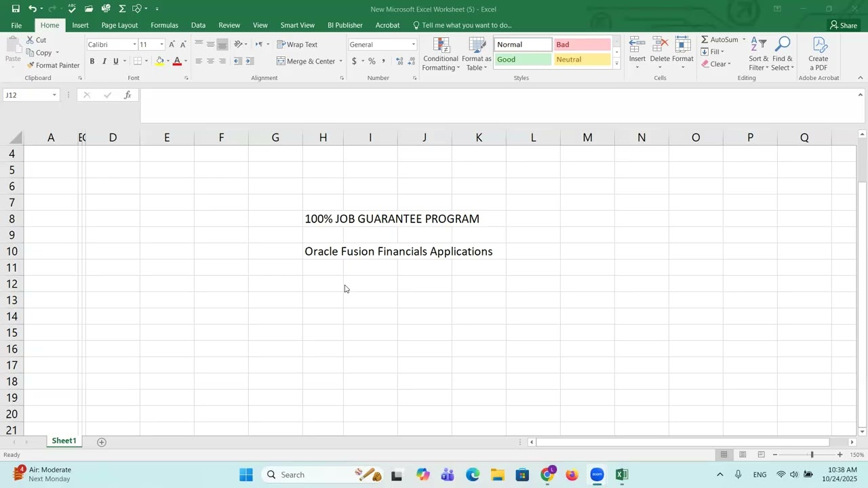Open Conditional Formatting

tap(441, 54)
